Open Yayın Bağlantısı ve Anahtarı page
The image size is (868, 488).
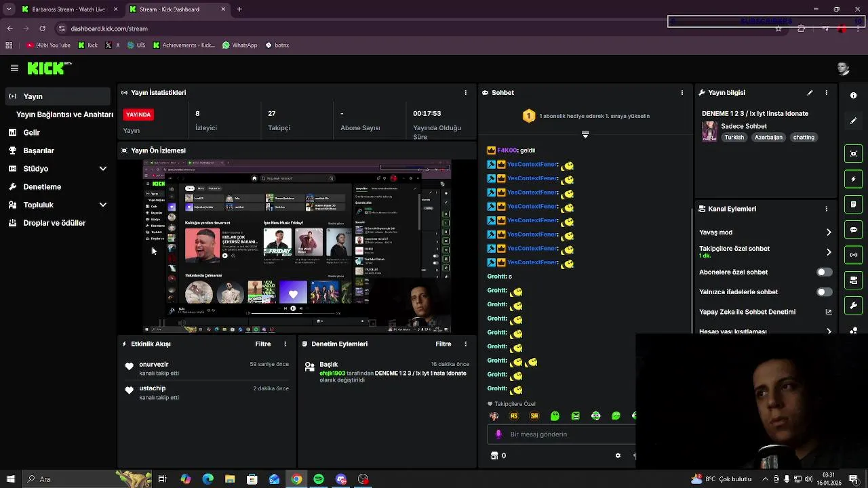(64, 115)
